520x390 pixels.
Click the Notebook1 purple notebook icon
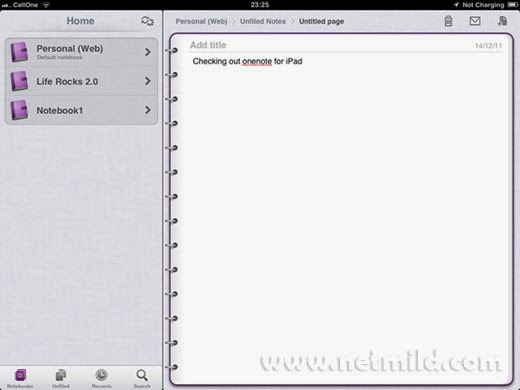(19, 110)
